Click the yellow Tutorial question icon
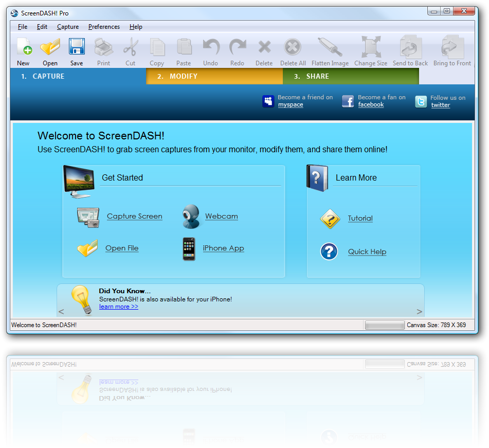This screenshot has height=448, width=489. pyautogui.click(x=330, y=219)
